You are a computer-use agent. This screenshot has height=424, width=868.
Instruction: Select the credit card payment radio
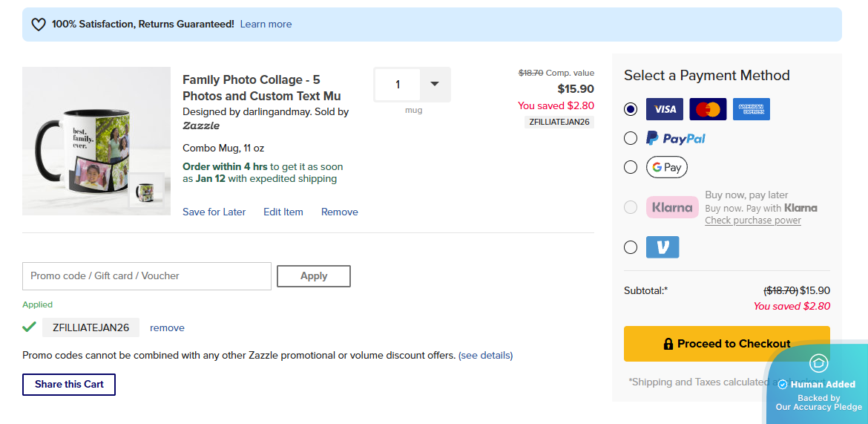631,109
